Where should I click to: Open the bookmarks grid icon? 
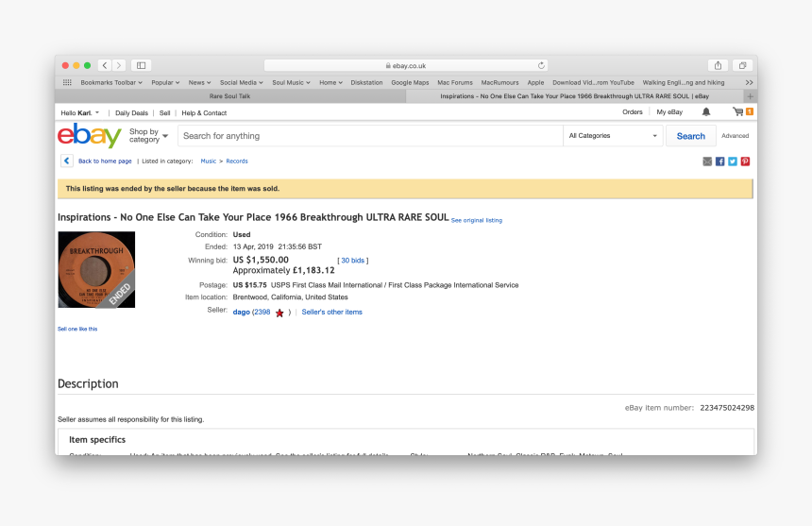(x=67, y=82)
